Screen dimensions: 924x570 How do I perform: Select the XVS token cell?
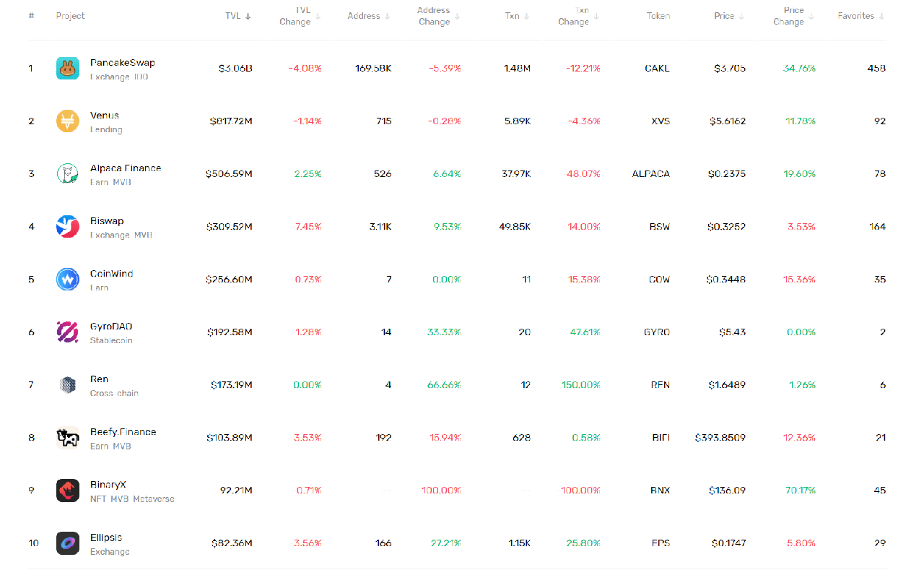pos(661,121)
